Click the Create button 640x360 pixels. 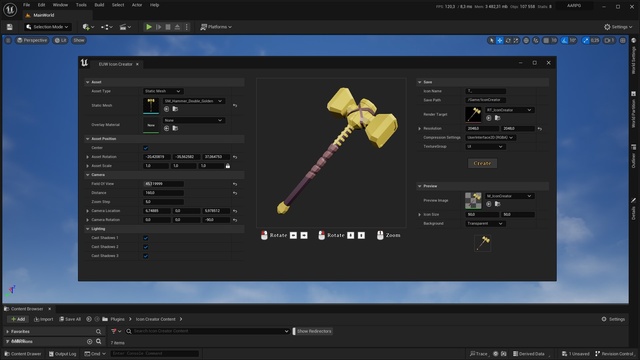(482, 163)
